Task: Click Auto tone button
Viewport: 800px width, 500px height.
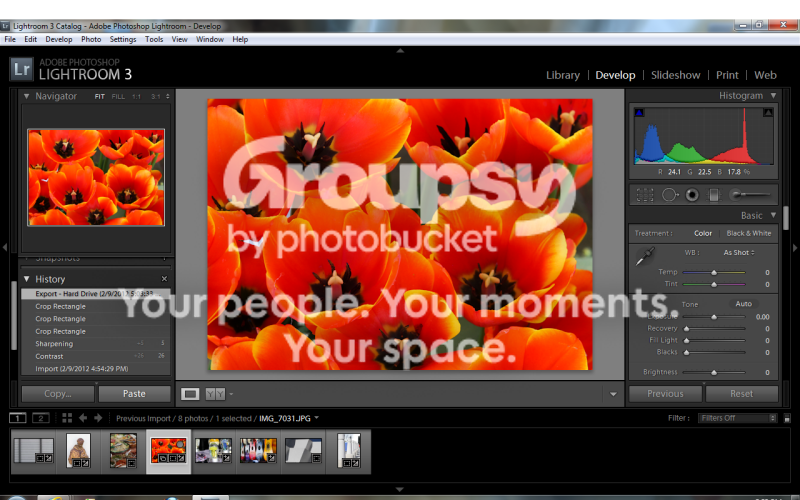Action: tap(743, 304)
